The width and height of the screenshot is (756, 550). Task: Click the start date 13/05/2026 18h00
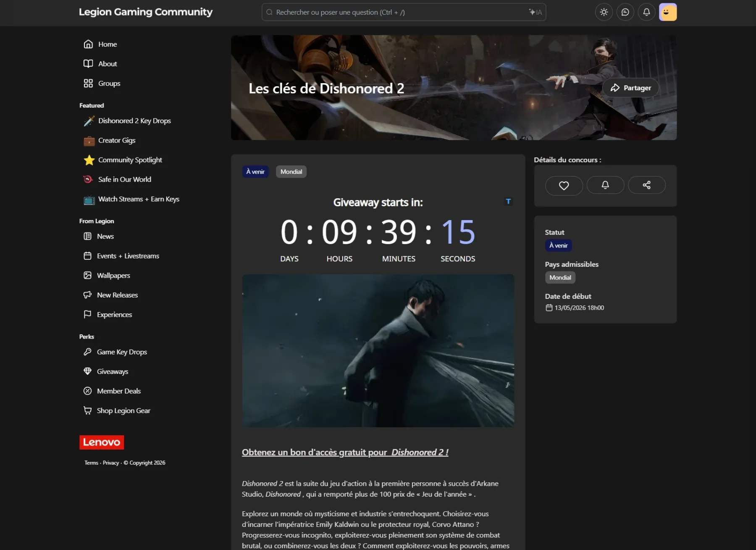click(x=575, y=308)
